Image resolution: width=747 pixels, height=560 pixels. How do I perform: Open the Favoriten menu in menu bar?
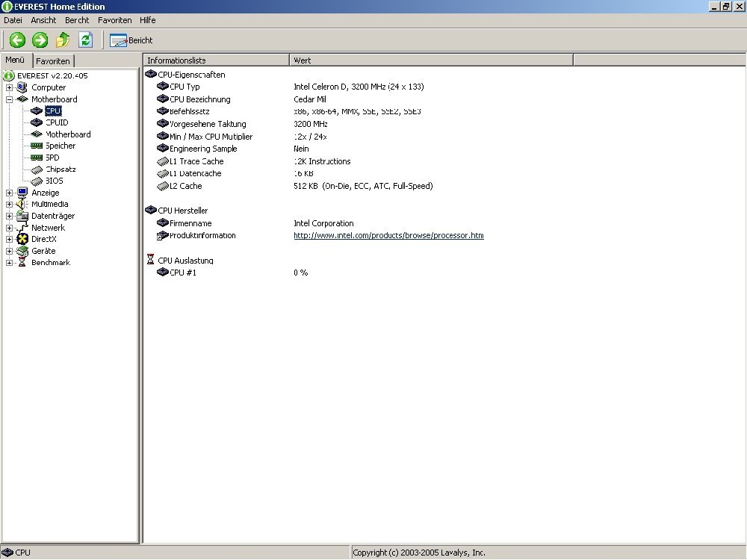[114, 20]
